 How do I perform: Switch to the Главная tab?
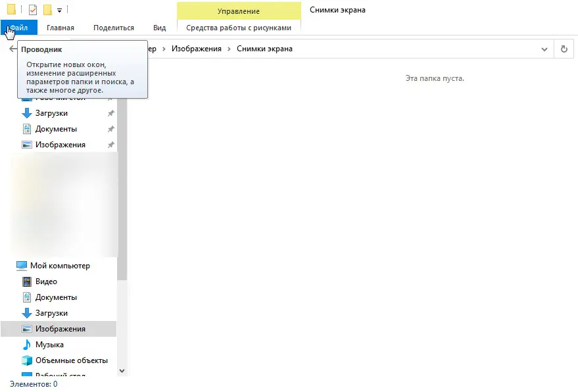coord(60,28)
